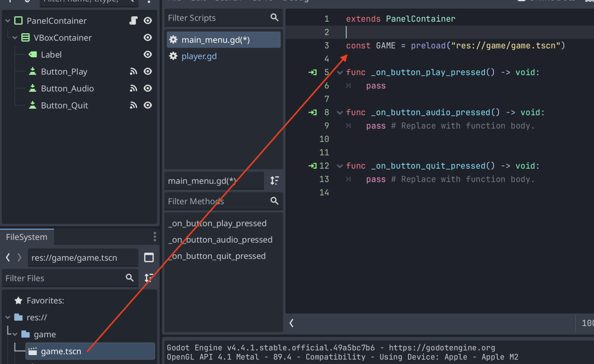Viewport: 594px width, 364px height.
Task: Open the script attached to PanelContainer
Action: pos(133,21)
